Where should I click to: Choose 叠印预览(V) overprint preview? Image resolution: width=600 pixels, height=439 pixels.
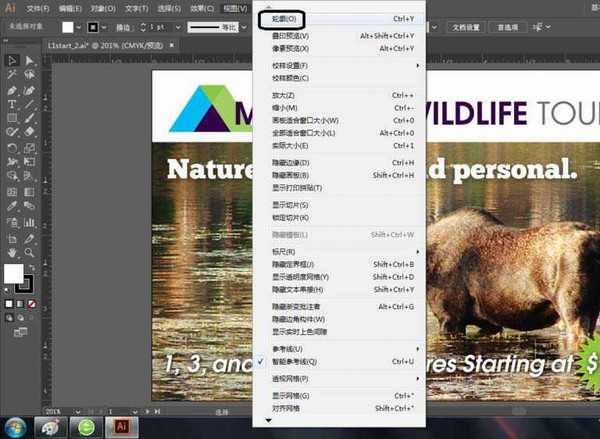coord(339,36)
